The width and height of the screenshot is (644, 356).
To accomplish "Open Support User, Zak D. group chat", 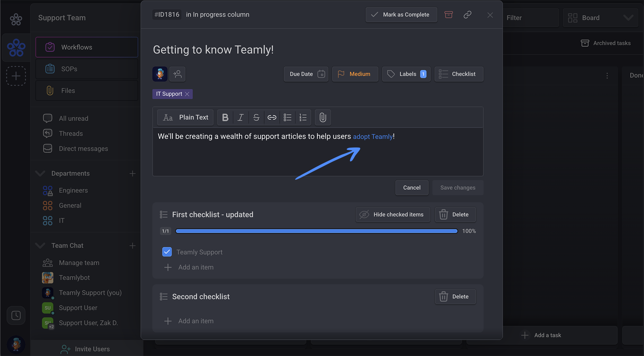I will coord(88,323).
